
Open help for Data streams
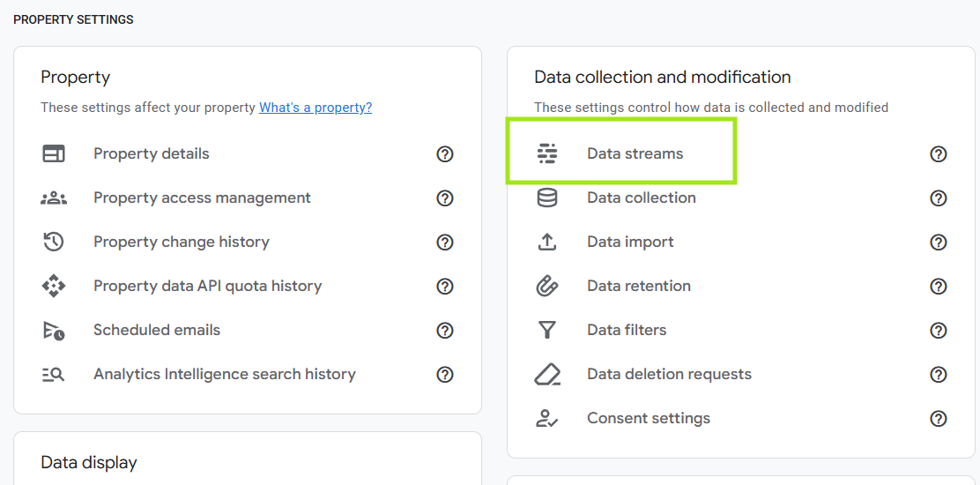click(x=938, y=153)
